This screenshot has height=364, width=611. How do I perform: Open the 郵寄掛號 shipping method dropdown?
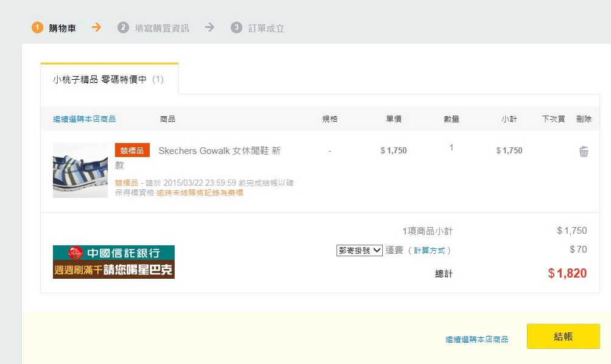[x=359, y=250]
